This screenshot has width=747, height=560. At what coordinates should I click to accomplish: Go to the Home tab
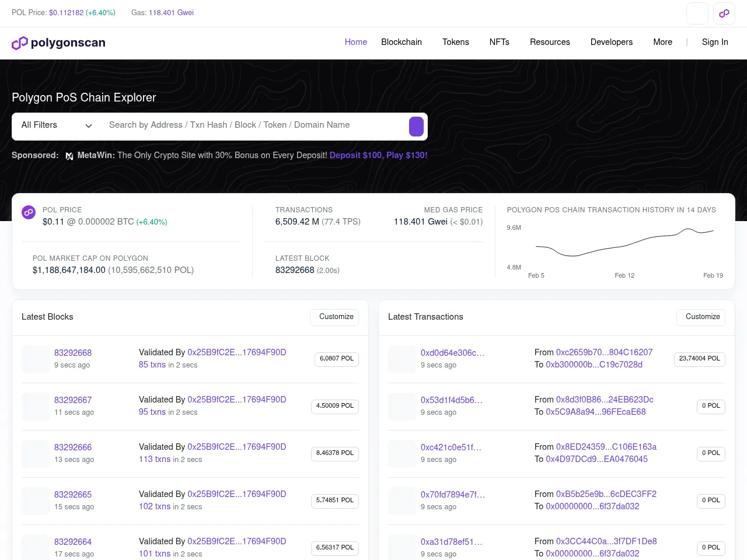coord(355,42)
